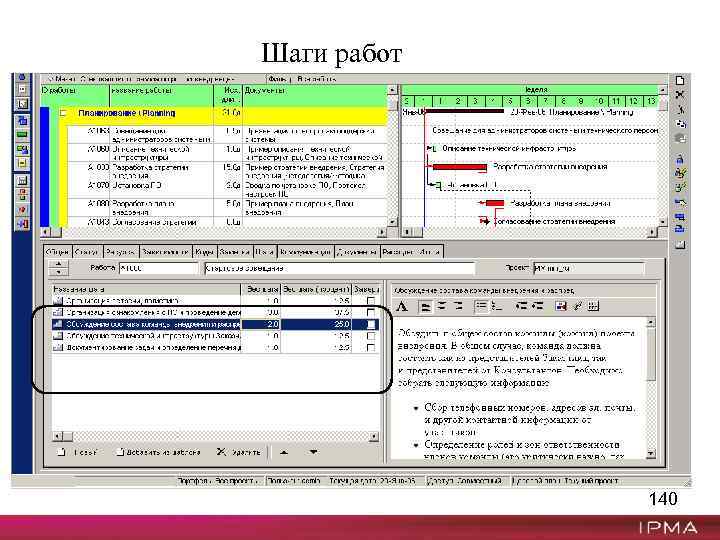Screen dimensions: 720x540
Task: Click right arrow of steps list horizontal scrollbar
Action: (x=374, y=436)
